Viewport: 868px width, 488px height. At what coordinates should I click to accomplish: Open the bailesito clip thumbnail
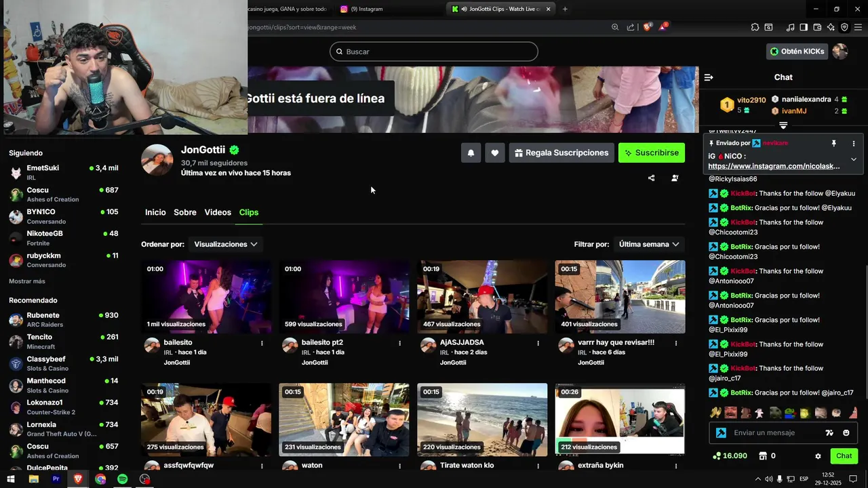coord(206,297)
